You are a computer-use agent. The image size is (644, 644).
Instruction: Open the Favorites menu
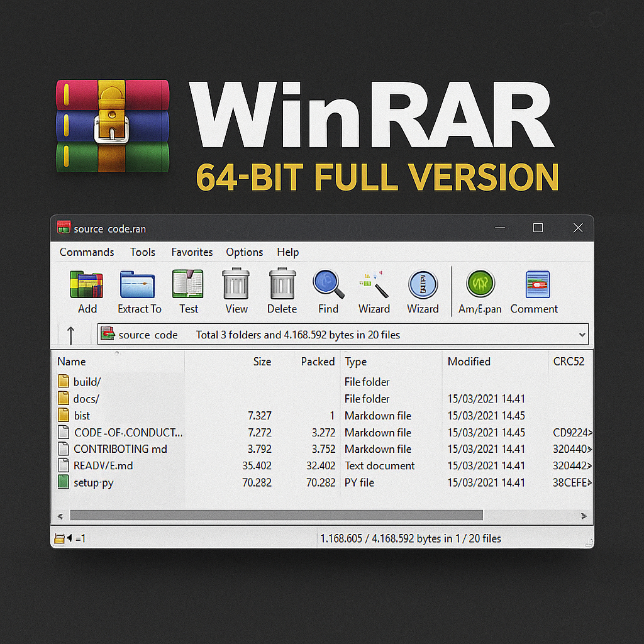[192, 252]
